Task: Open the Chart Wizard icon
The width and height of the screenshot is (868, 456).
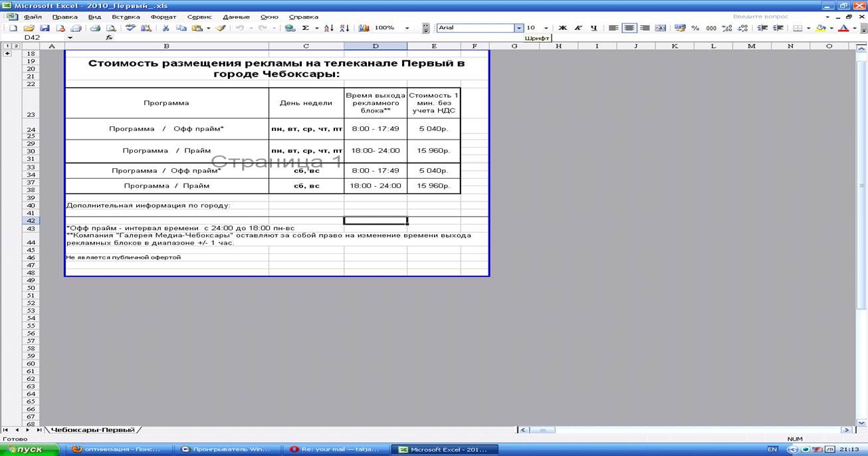Action: click(364, 29)
